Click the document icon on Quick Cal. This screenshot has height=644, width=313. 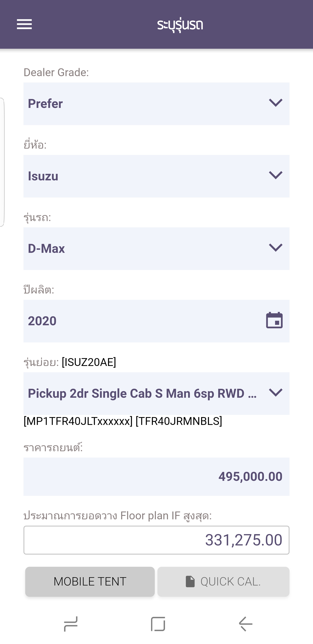[x=190, y=581]
